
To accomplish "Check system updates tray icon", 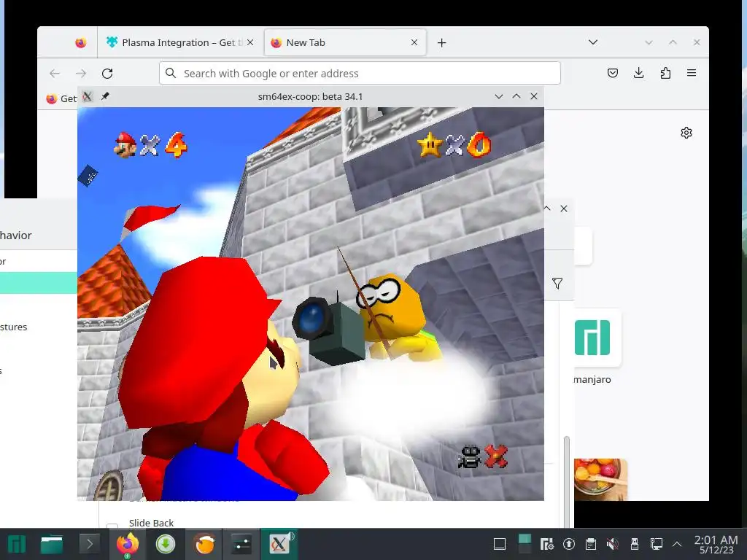I will point(569,544).
